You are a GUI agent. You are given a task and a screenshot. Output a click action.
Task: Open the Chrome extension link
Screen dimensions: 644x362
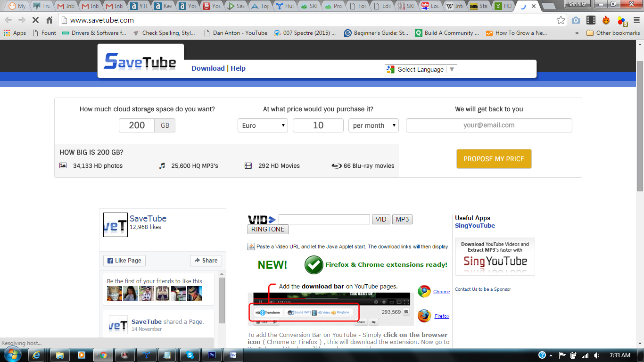point(442,291)
